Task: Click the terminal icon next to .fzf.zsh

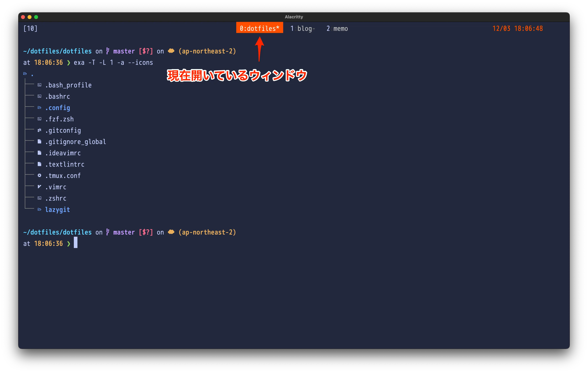Action: pos(39,119)
